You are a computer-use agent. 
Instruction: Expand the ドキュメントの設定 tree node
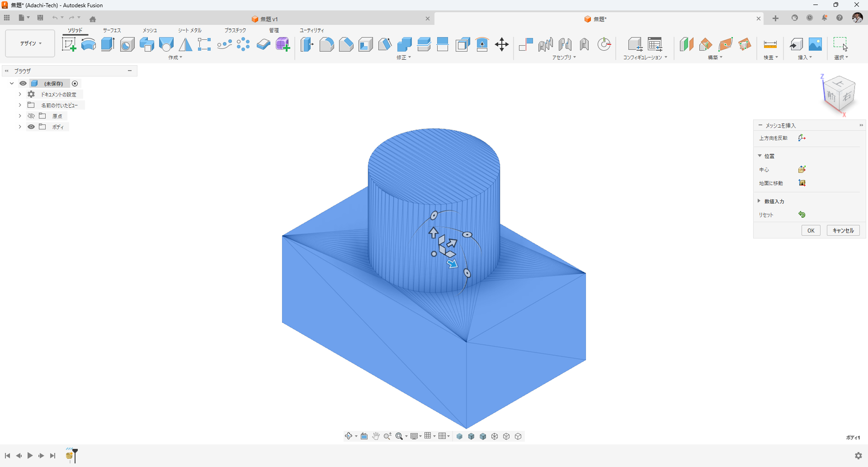coord(20,94)
